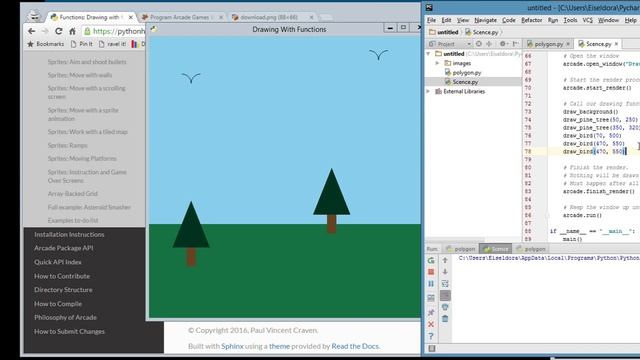Expand the images folder
This screenshot has height=360, width=640.
(x=437, y=63)
